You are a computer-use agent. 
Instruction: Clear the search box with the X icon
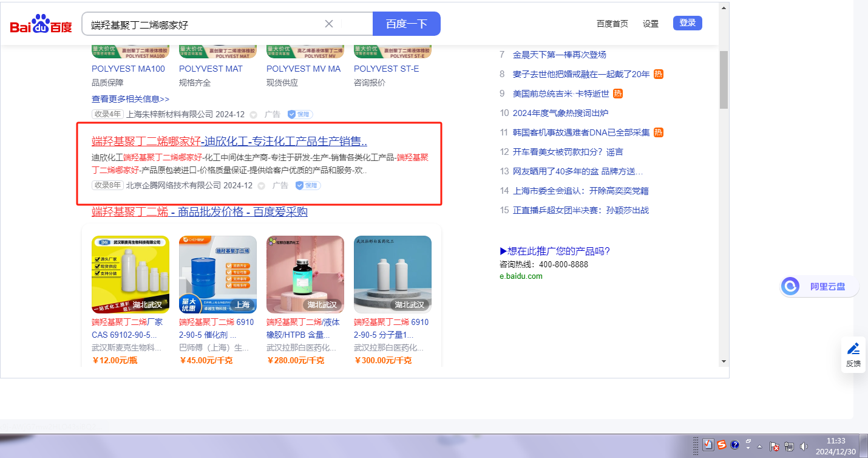[x=329, y=24]
